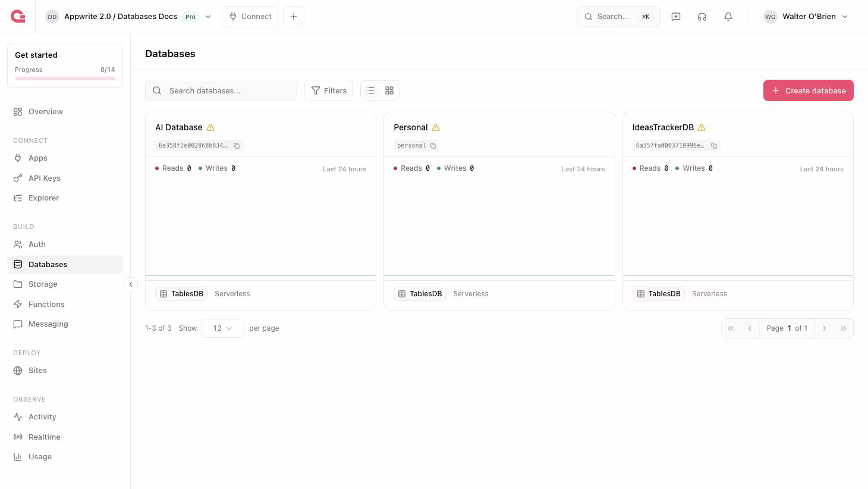This screenshot has width=868, height=489.
Task: Click the Pro plan badge
Action: [x=190, y=17]
